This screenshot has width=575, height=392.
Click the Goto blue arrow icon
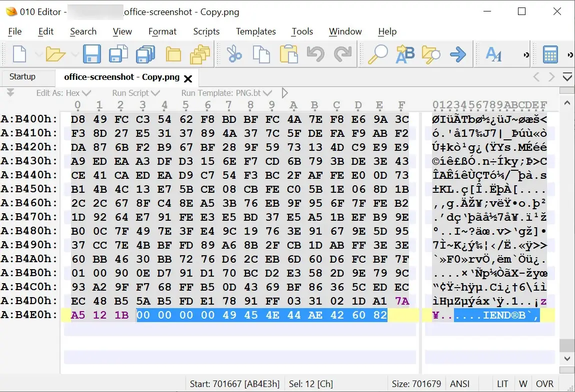(458, 54)
